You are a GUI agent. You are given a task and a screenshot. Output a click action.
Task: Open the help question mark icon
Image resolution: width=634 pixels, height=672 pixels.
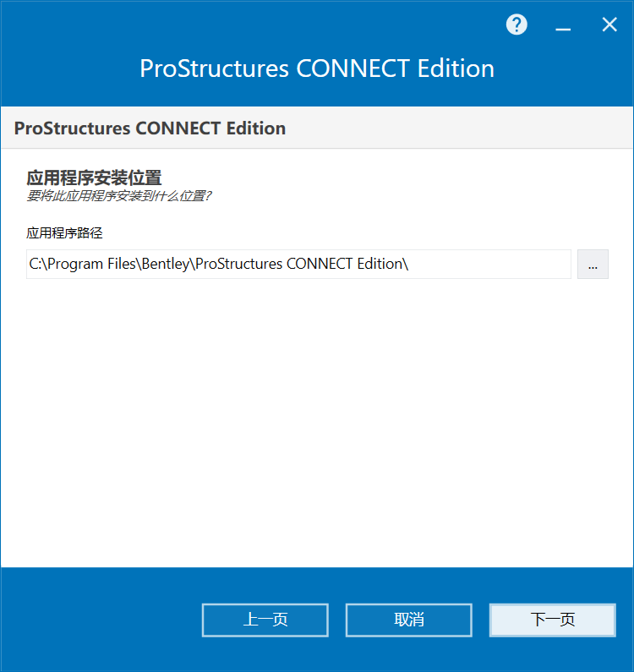[516, 25]
